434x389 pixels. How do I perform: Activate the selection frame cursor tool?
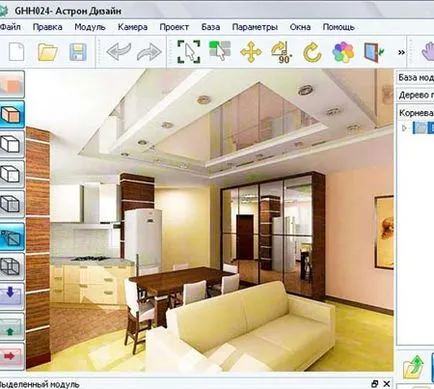click(189, 52)
